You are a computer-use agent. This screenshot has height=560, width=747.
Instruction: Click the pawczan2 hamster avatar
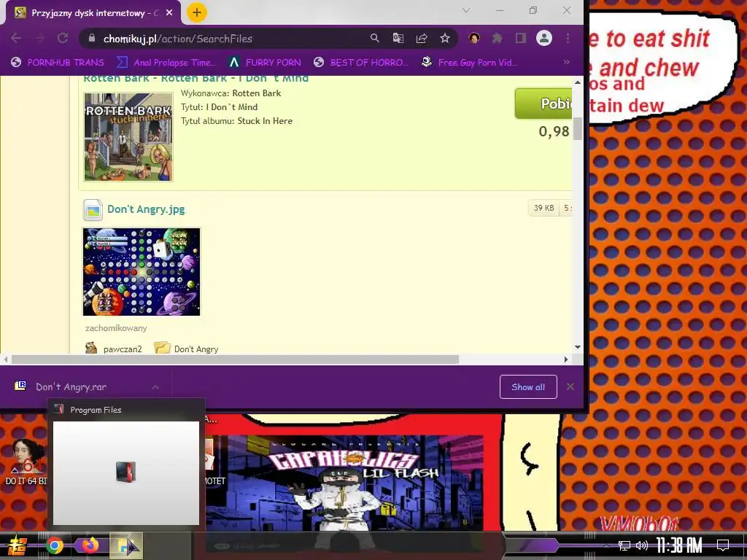[x=91, y=348]
